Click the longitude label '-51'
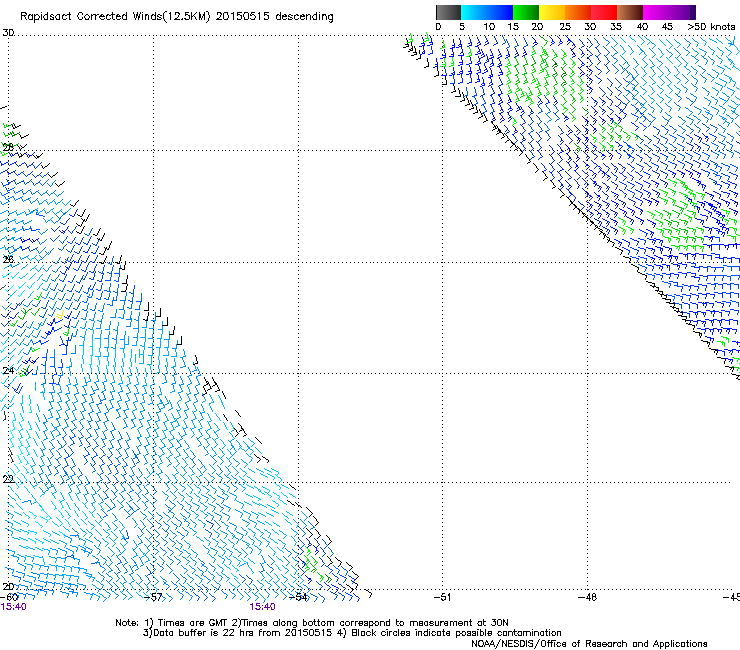The width and height of the screenshot is (740, 650). [x=442, y=597]
